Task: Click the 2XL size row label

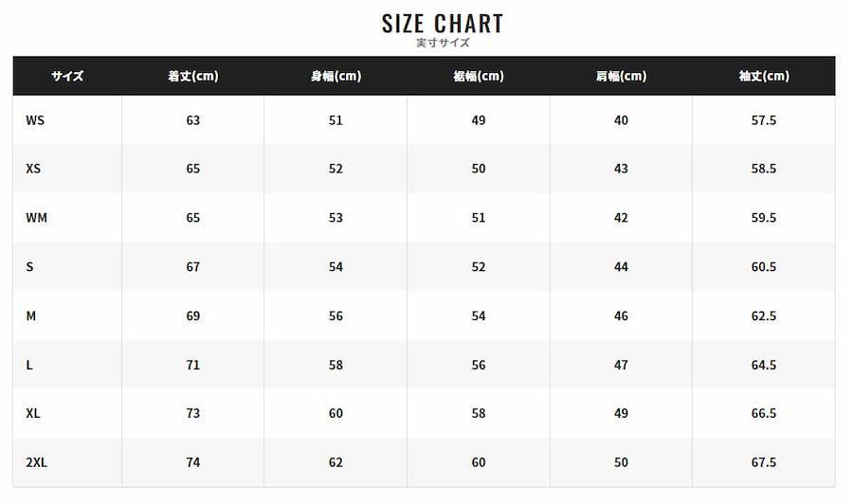Action: [37, 462]
